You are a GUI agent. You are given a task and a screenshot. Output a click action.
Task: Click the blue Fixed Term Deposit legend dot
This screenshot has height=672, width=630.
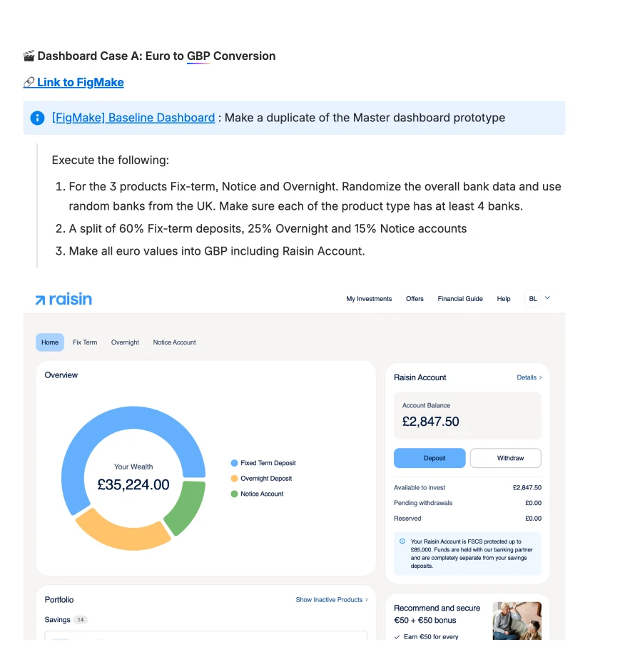(235, 463)
